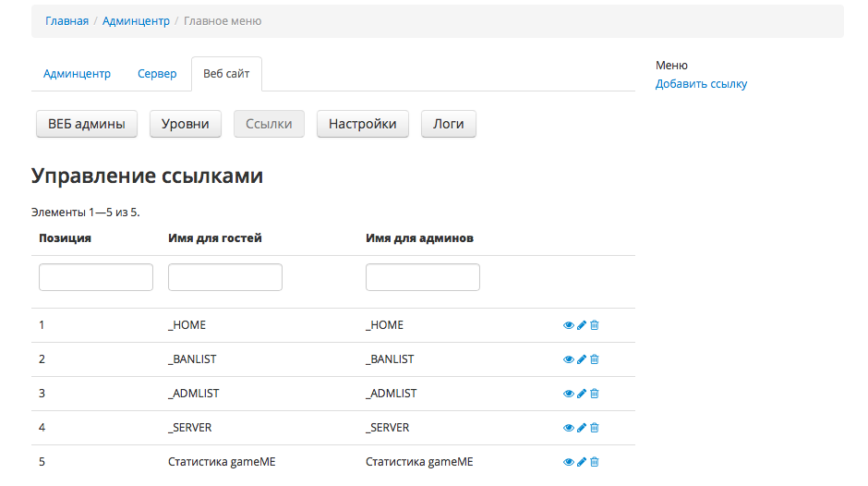
Task: Click admin name _ADMLIST cell
Action: tap(392, 394)
